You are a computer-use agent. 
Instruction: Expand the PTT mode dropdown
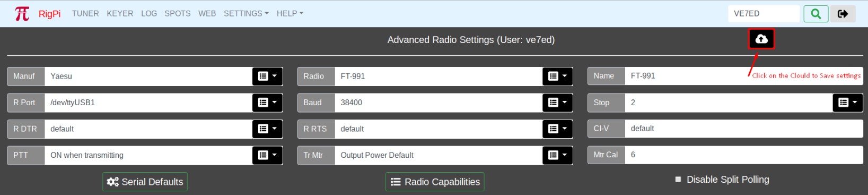tap(267, 155)
